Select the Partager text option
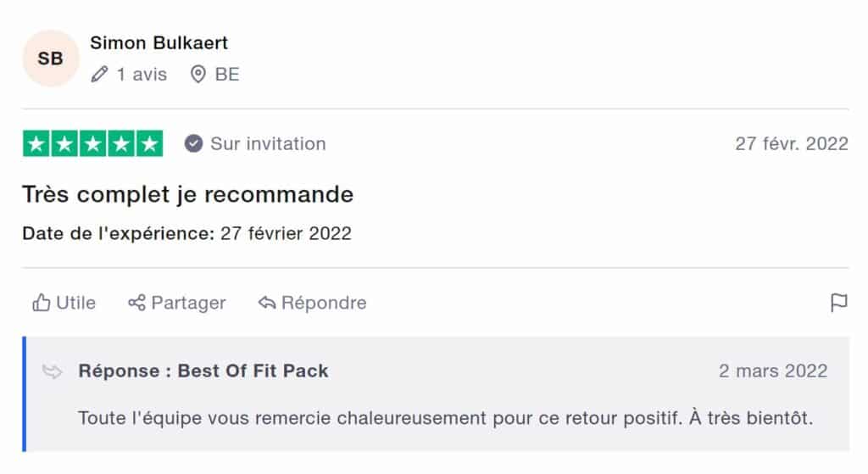Screen dimensions: 868x474 [x=188, y=303]
